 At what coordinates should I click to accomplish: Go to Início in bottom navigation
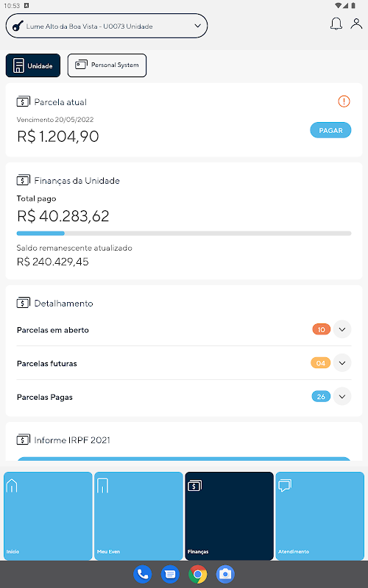pos(48,516)
